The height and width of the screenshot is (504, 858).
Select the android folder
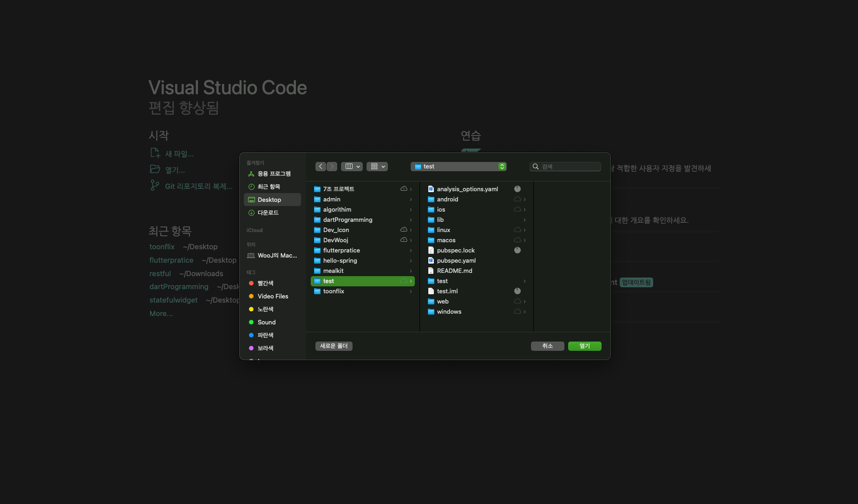[477, 199]
